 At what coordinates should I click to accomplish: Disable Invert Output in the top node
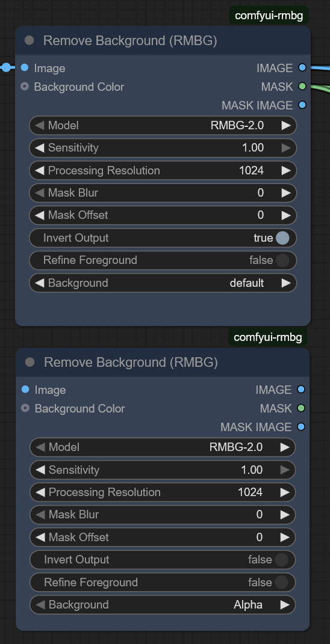(x=163, y=238)
